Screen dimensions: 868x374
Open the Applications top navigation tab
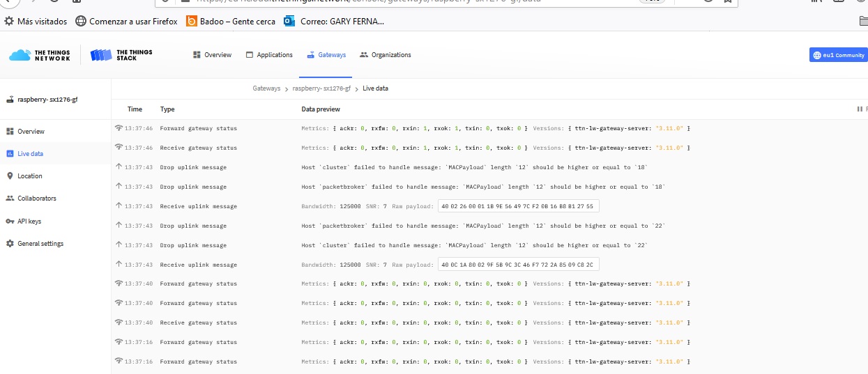(x=269, y=55)
